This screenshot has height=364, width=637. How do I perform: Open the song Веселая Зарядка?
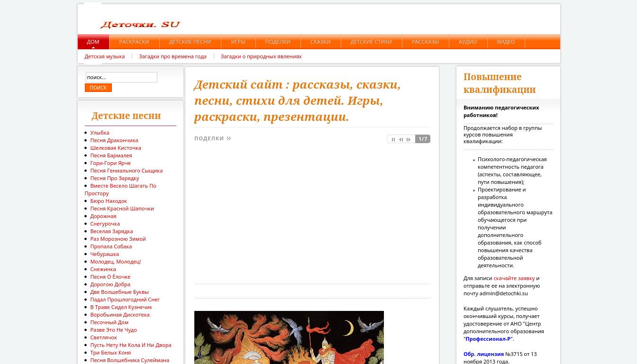111,231
